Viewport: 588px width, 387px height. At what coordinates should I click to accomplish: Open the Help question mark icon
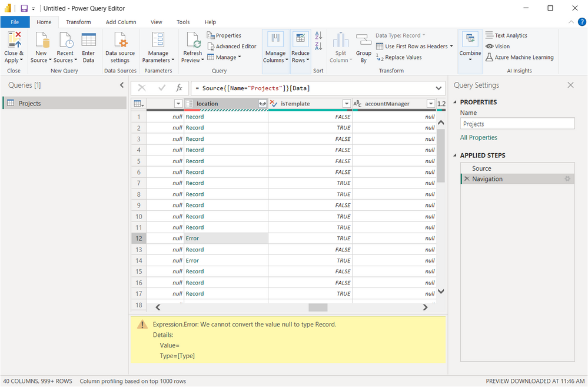(582, 22)
